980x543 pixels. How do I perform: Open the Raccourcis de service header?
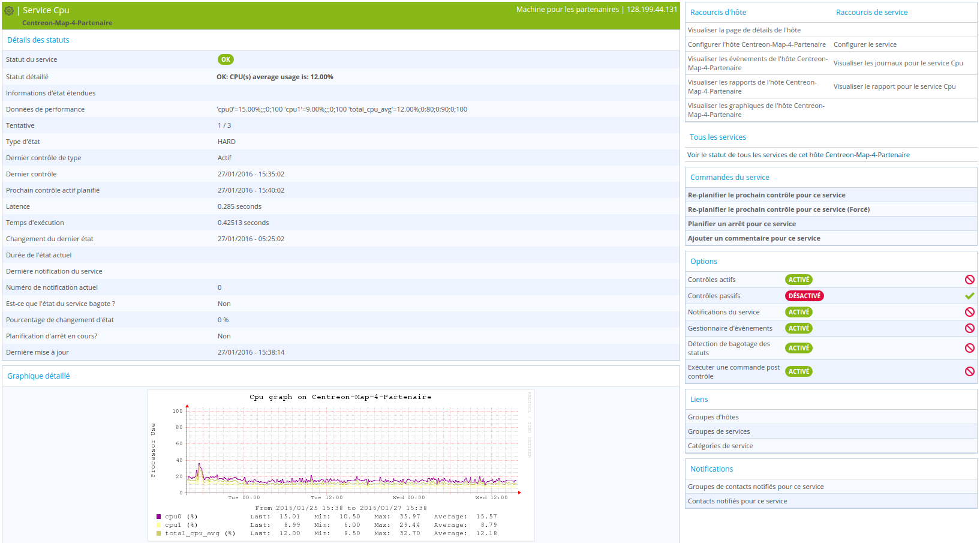[871, 13]
